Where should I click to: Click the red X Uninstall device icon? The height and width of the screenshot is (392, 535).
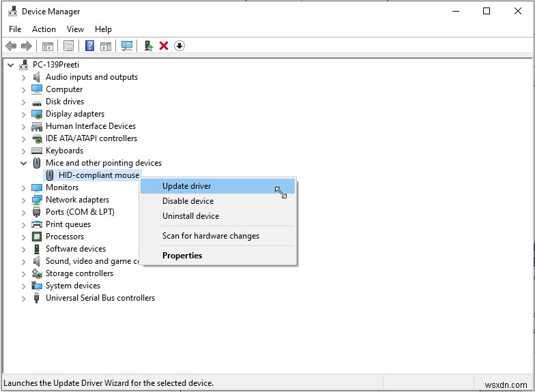coord(164,46)
